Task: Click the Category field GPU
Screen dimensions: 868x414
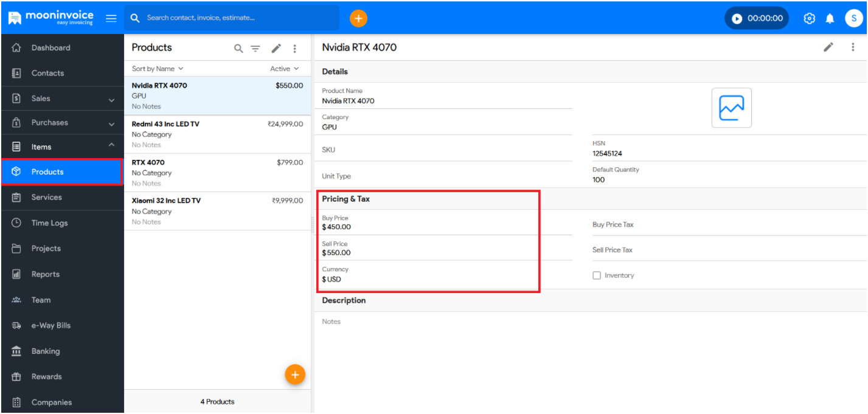Action: (447, 122)
